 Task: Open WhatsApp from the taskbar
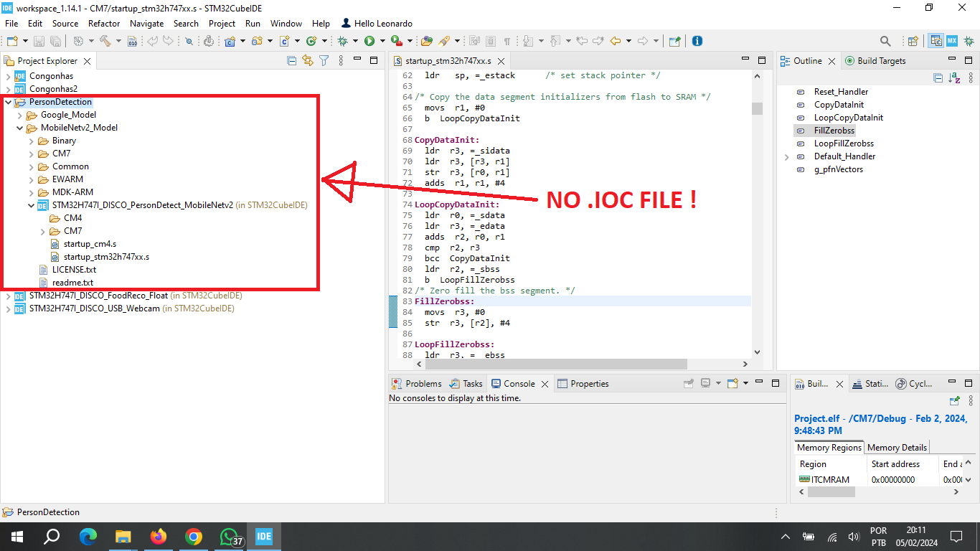coord(230,536)
